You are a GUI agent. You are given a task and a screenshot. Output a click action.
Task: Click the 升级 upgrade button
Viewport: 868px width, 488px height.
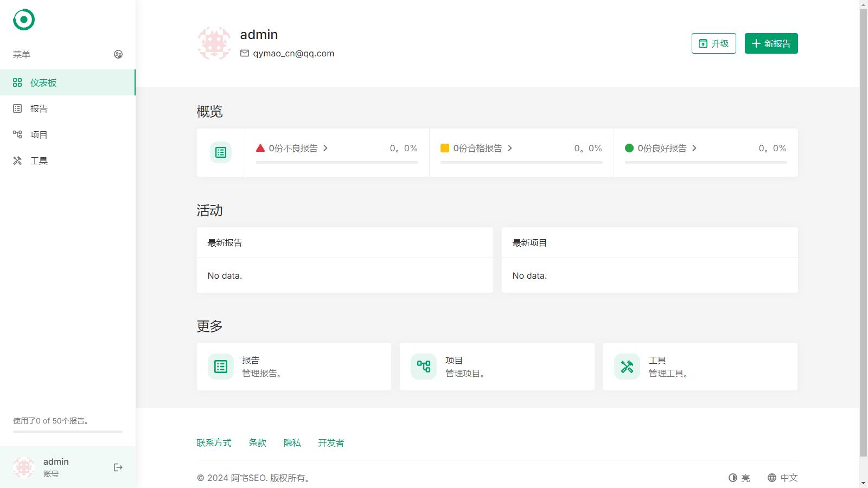(x=713, y=43)
